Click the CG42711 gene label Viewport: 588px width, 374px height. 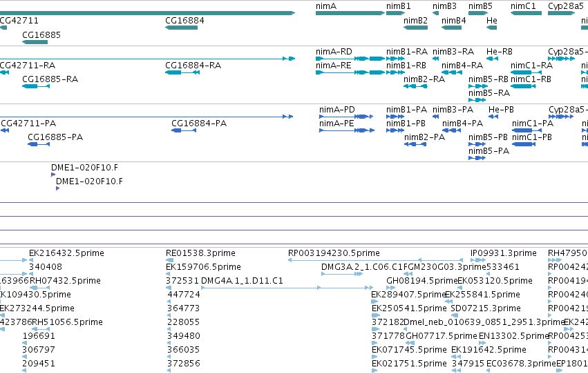(x=19, y=21)
